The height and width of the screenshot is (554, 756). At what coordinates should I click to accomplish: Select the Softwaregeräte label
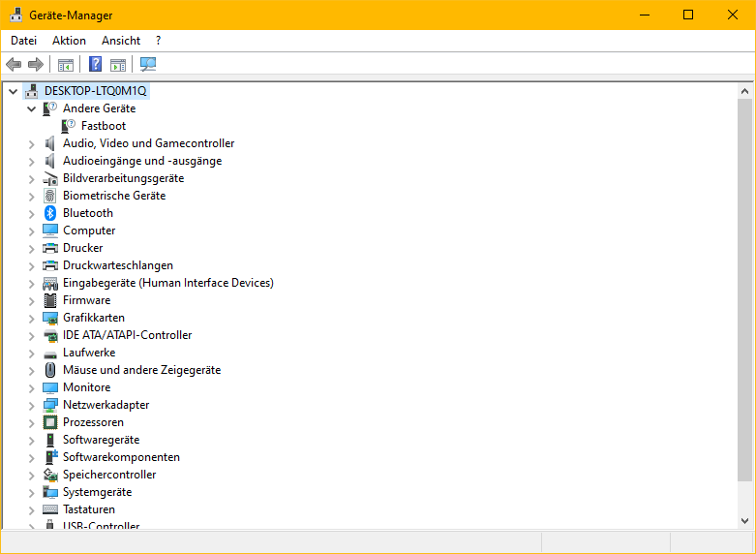pyautogui.click(x=101, y=440)
